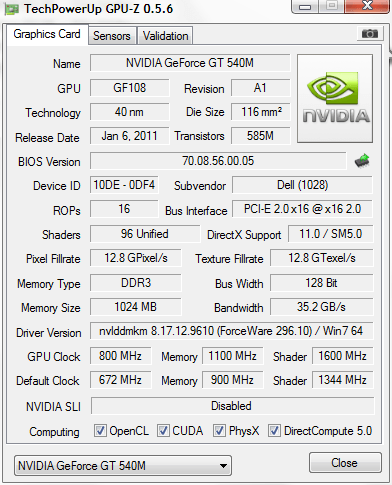Open the GPU selection dropdown
Image resolution: width=392 pixels, height=485 pixels.
[123, 465]
